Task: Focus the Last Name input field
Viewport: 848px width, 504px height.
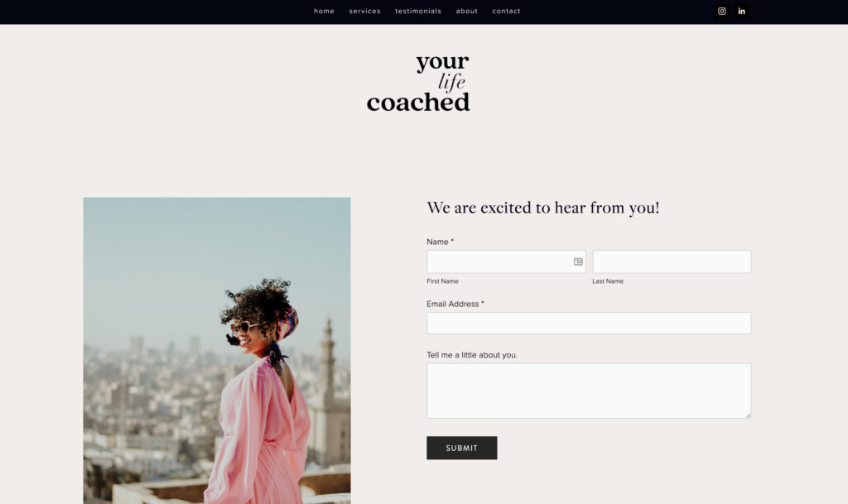Action: pyautogui.click(x=672, y=262)
